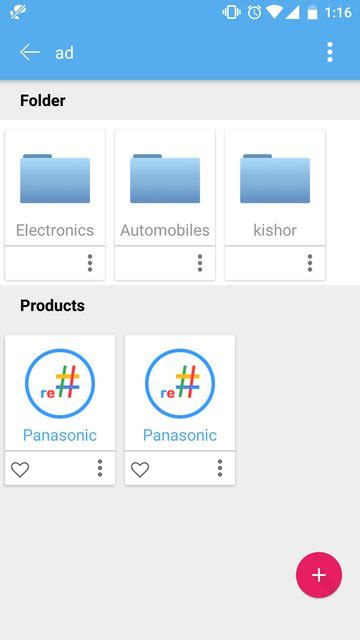The width and height of the screenshot is (360, 640).
Task: Open options menu for first Panasonic product
Action: click(100, 468)
